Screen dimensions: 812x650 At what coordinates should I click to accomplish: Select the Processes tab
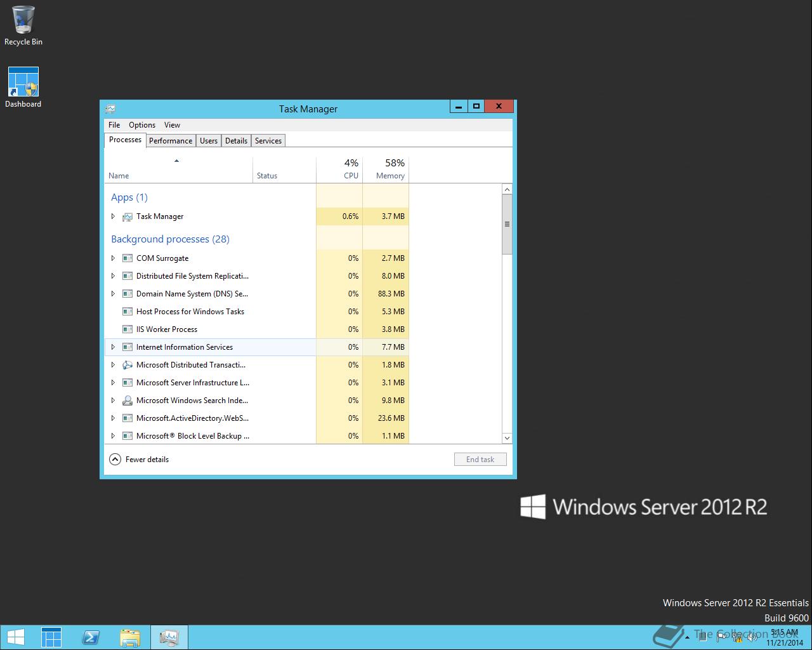[125, 140]
